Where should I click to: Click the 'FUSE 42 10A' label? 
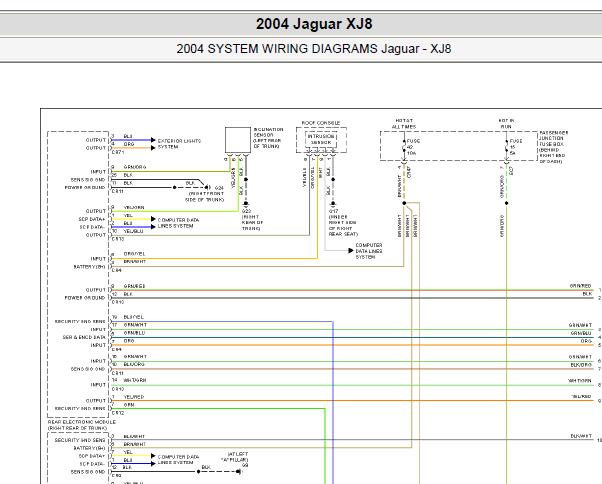click(413, 147)
